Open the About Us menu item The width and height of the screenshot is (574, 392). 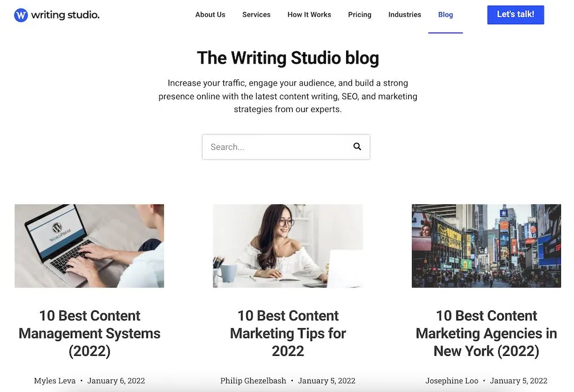pos(210,15)
